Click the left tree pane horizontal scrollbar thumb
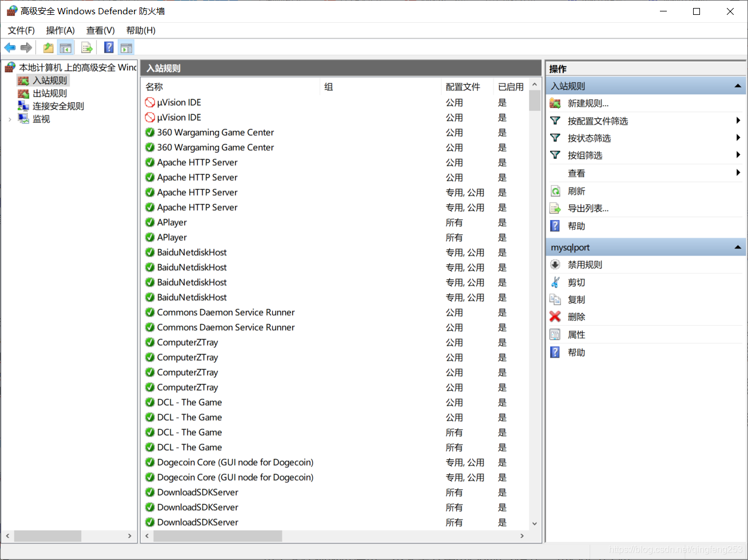Image resolution: width=748 pixels, height=560 pixels. coord(47,536)
